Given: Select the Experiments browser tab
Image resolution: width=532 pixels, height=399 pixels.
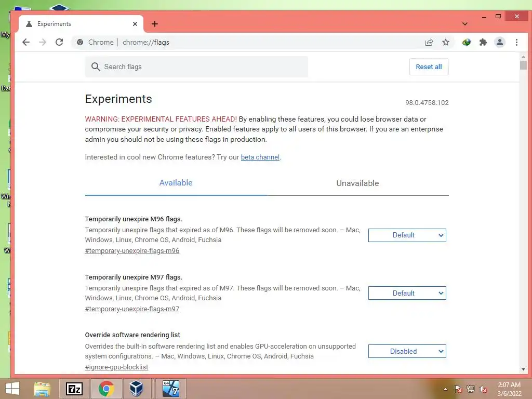Looking at the screenshot, I should pos(81,24).
